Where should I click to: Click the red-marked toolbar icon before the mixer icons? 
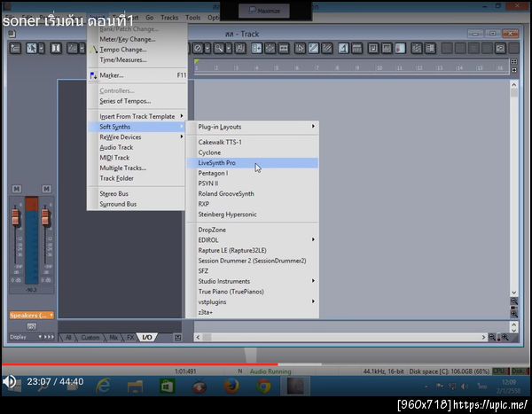(401, 48)
